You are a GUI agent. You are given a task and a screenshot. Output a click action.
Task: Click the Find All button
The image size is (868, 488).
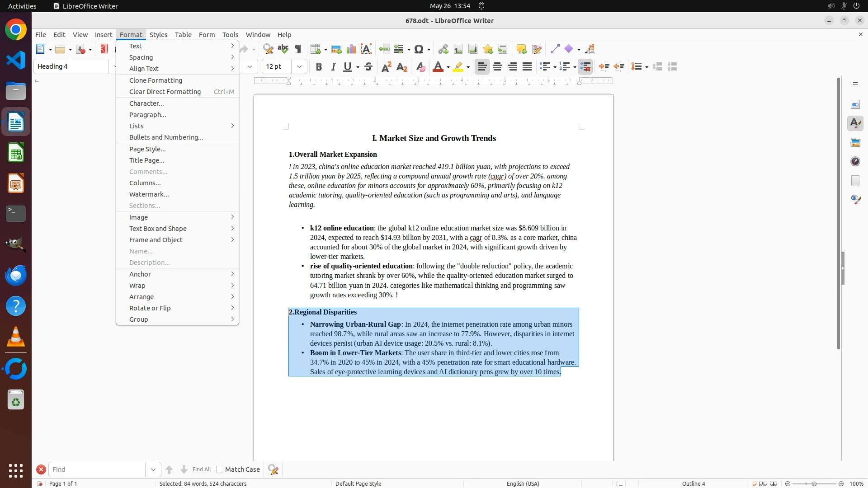201,469
